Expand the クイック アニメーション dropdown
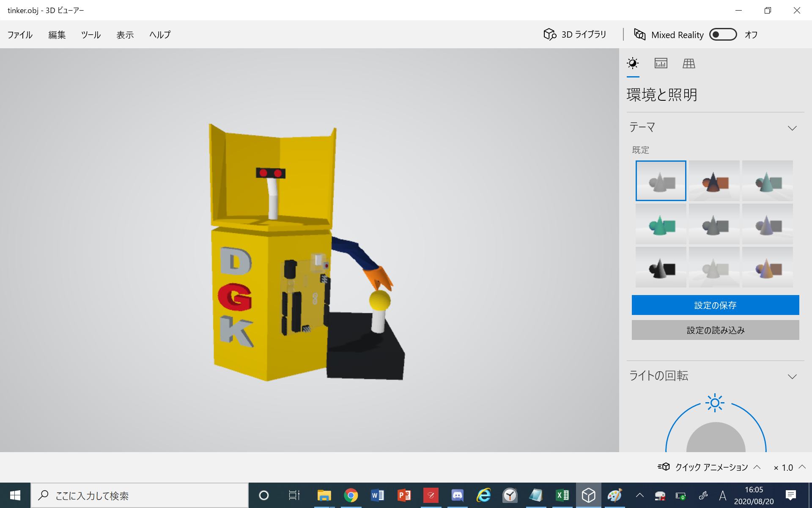This screenshot has height=508, width=812. point(709,467)
